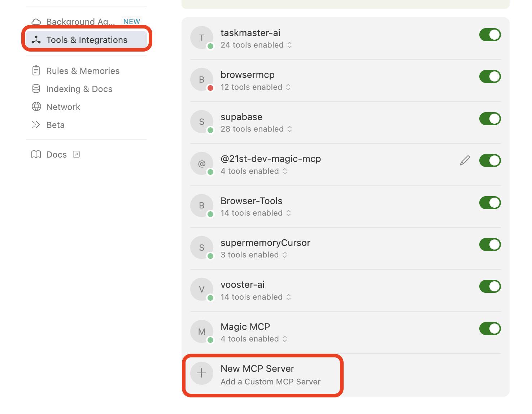
Task: Click the Magic MCP server name
Action: 245,327
